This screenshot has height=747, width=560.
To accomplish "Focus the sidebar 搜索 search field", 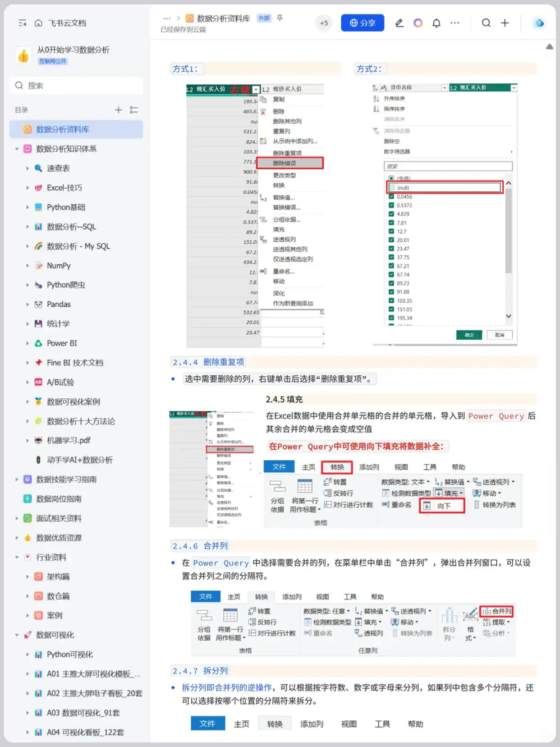I will tap(76, 85).
